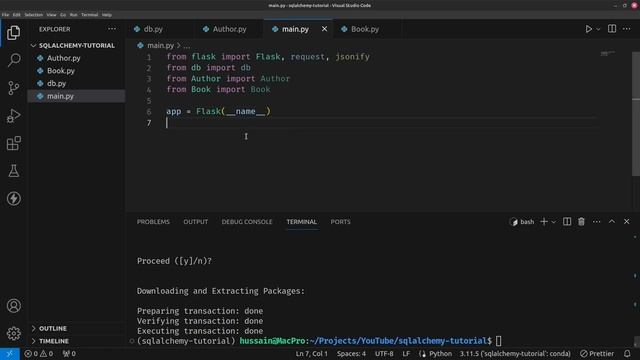Switch to the db.py tab

click(x=153, y=29)
